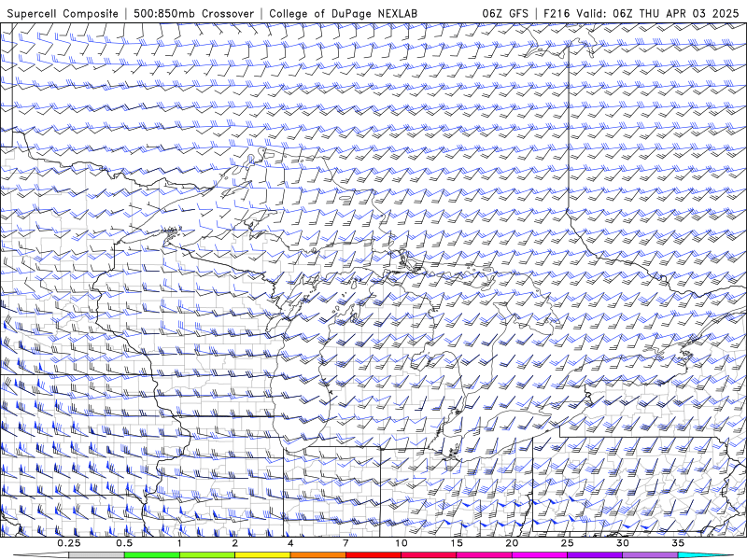This screenshot has width=747, height=560.
Task: Click the crimson 10–15 legend segment
Action: pos(429,555)
